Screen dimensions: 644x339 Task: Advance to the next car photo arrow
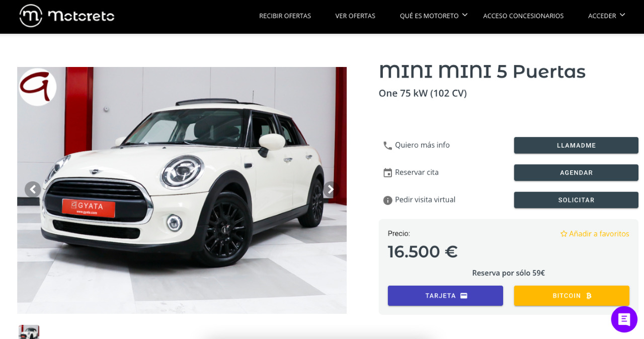[x=330, y=189]
